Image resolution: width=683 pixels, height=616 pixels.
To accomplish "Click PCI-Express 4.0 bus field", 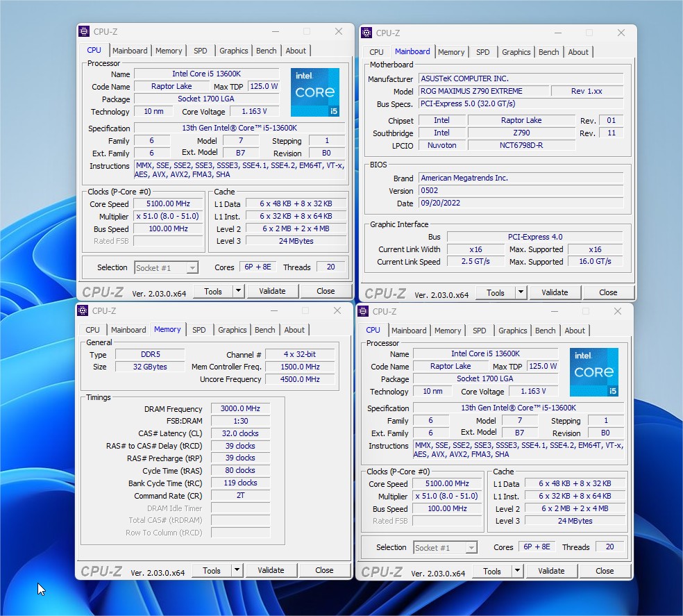I will [535, 237].
